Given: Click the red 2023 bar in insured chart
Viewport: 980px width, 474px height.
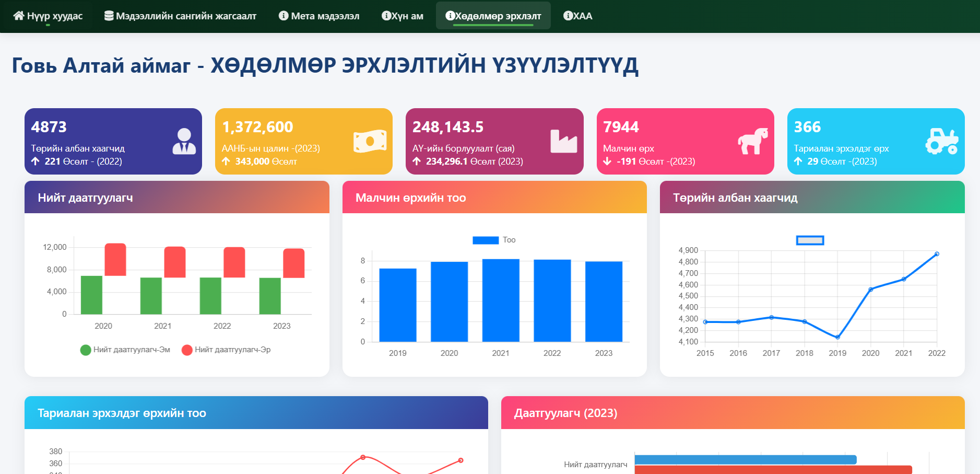Looking at the screenshot, I should (294, 263).
